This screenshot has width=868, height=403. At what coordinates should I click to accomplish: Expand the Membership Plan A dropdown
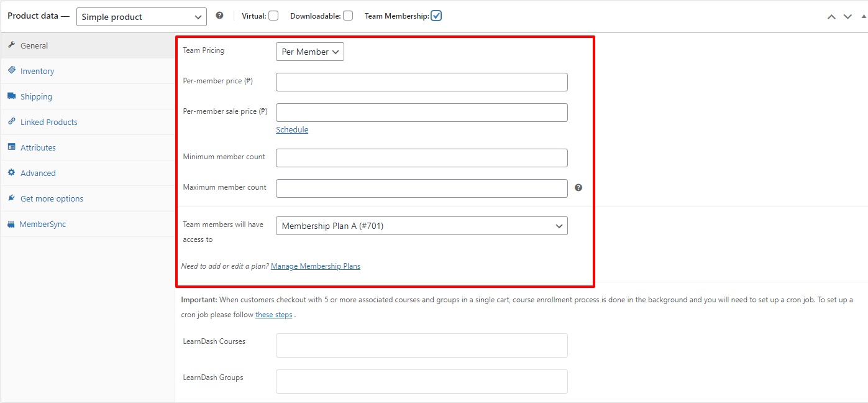(x=421, y=226)
